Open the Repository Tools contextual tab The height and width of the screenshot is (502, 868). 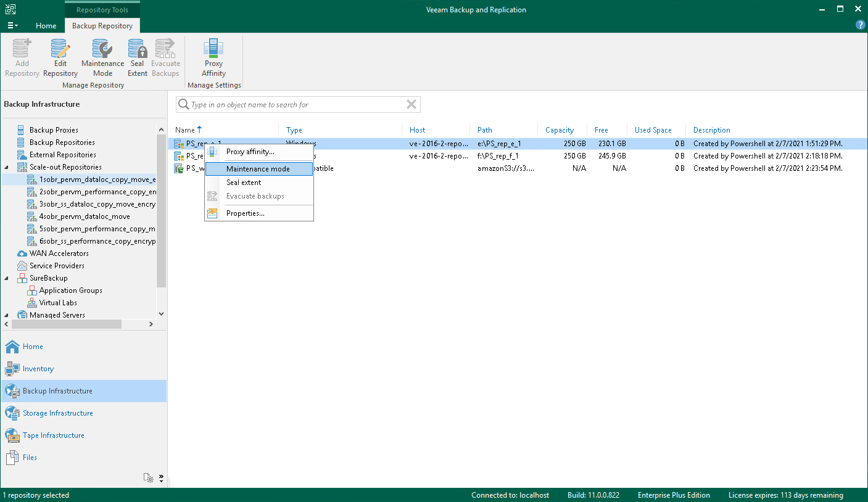102,10
